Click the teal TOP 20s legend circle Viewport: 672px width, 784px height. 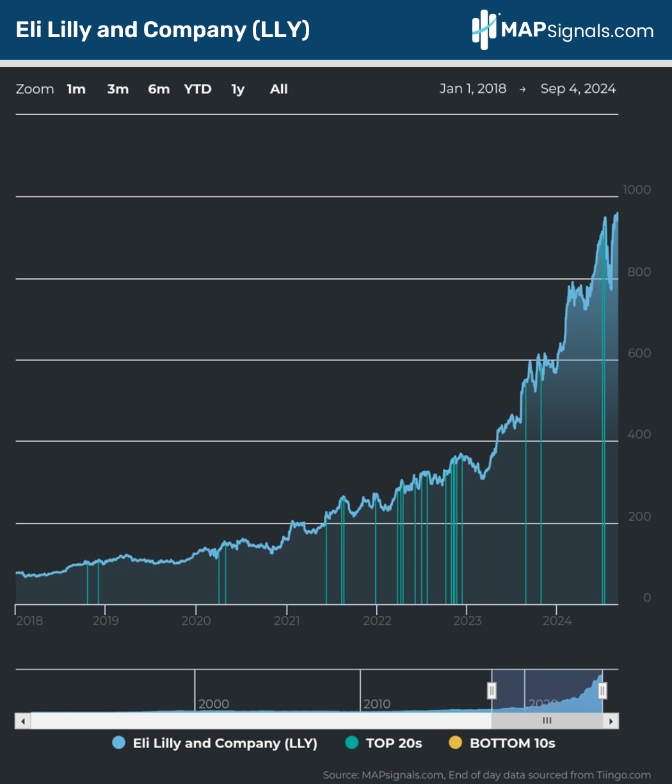351,743
